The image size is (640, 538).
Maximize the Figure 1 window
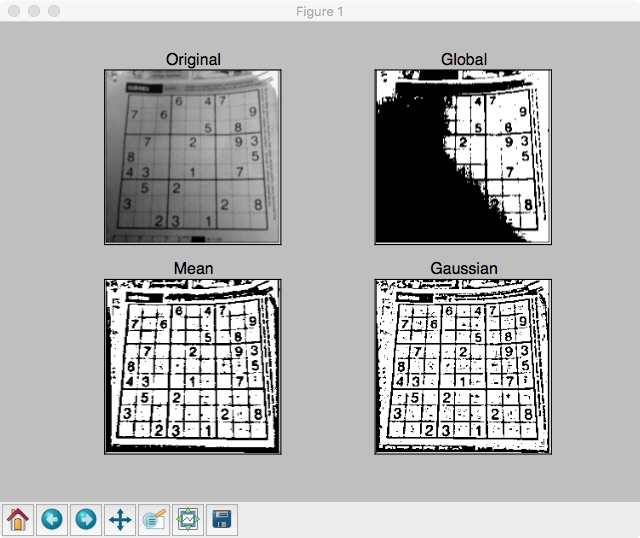point(54,11)
